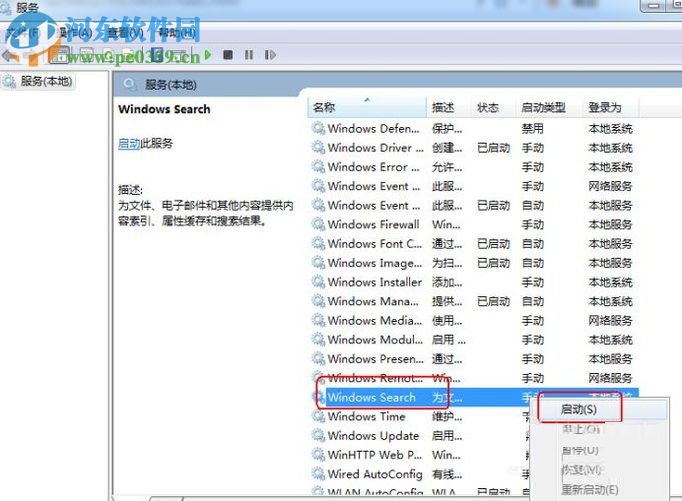Click the 禁用 startup type of Windows Defen...

532,128
